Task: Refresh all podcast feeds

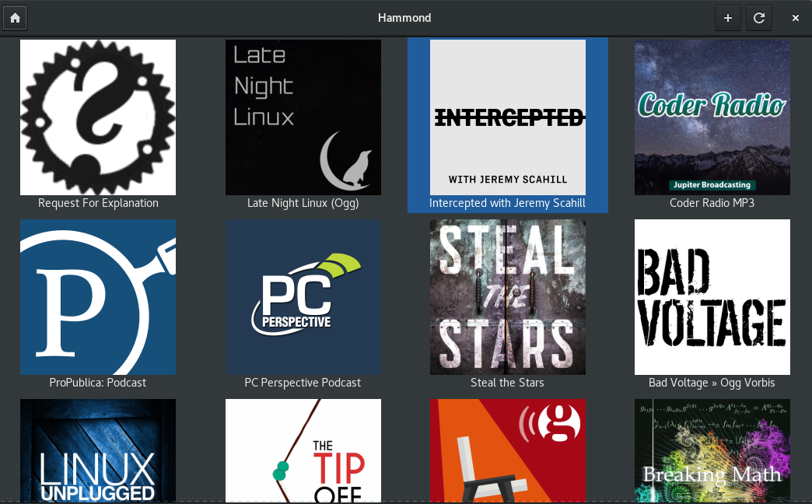Action: [x=759, y=17]
